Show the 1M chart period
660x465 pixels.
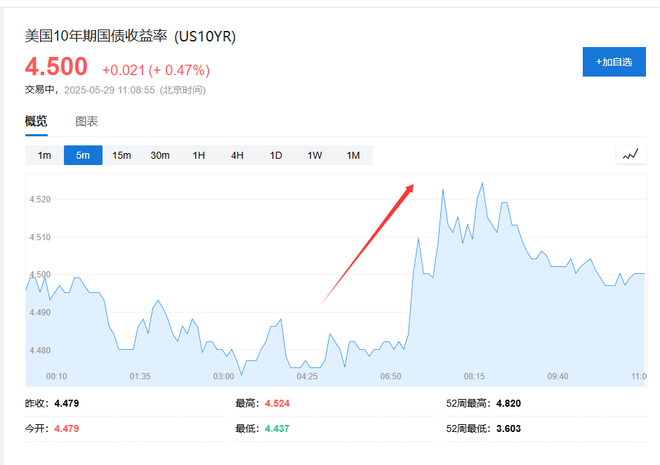point(353,155)
